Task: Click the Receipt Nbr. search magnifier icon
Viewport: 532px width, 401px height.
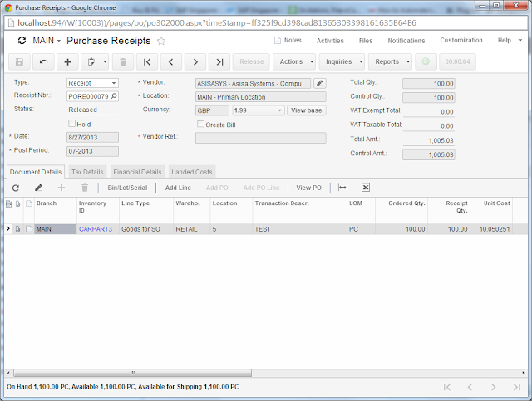Action: (114, 96)
